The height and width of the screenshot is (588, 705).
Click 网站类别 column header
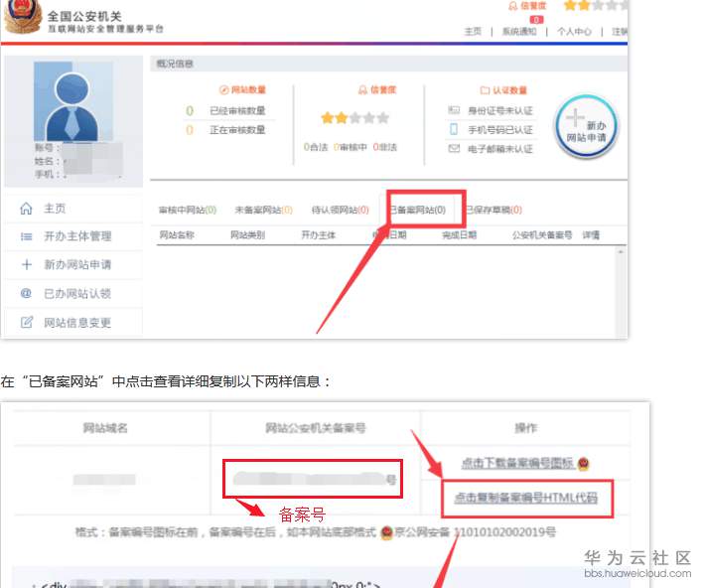[x=247, y=234]
